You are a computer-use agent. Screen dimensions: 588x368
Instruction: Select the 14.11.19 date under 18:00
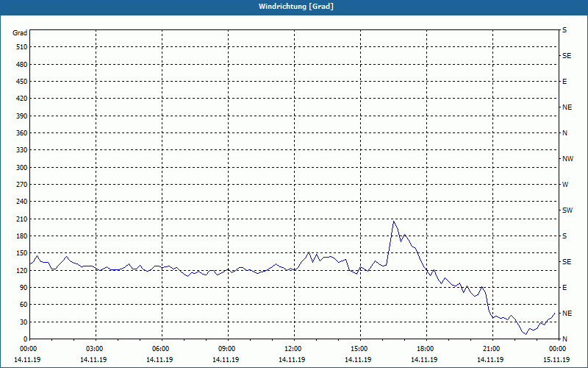(x=424, y=360)
